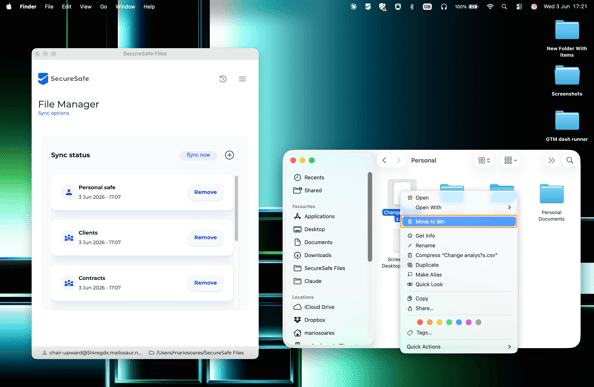Click the Finder search magnifier icon

coord(570,161)
